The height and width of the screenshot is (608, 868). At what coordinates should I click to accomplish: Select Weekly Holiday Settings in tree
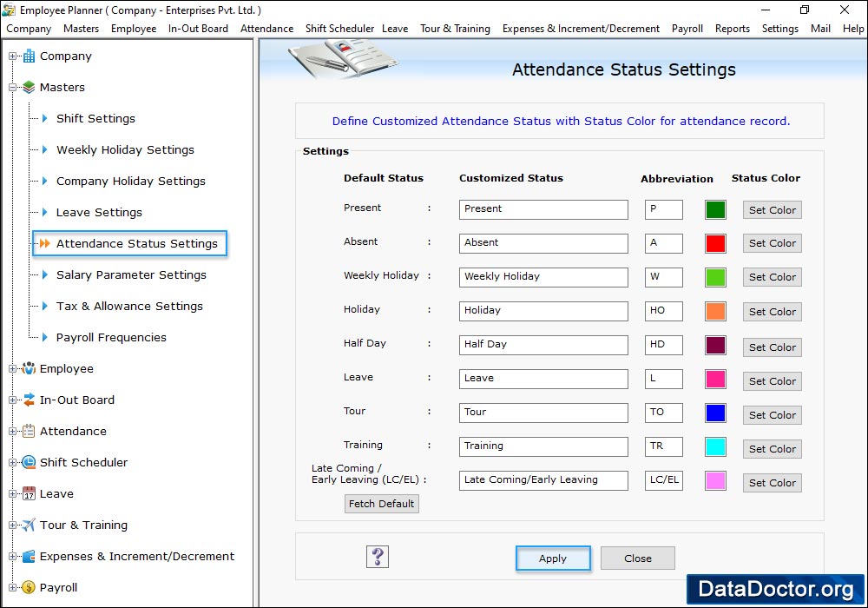125,149
